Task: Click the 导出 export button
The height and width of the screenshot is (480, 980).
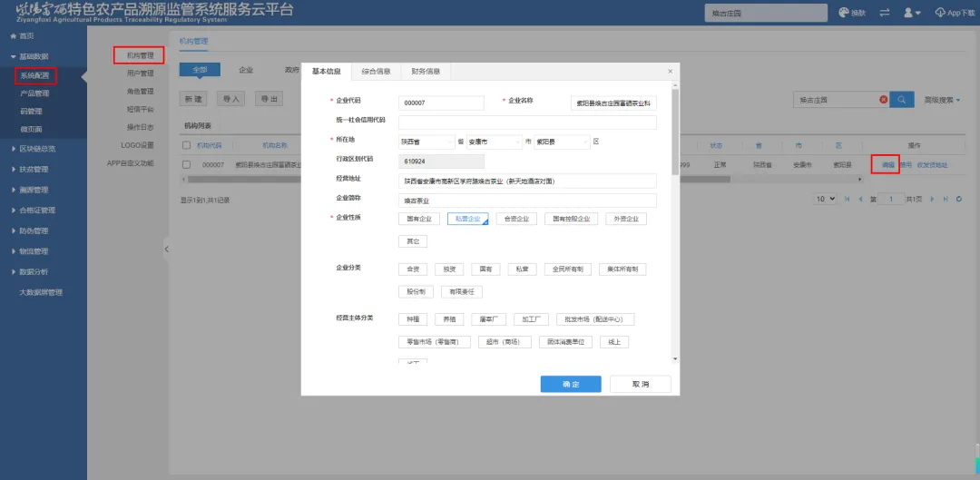Action: pos(268,99)
